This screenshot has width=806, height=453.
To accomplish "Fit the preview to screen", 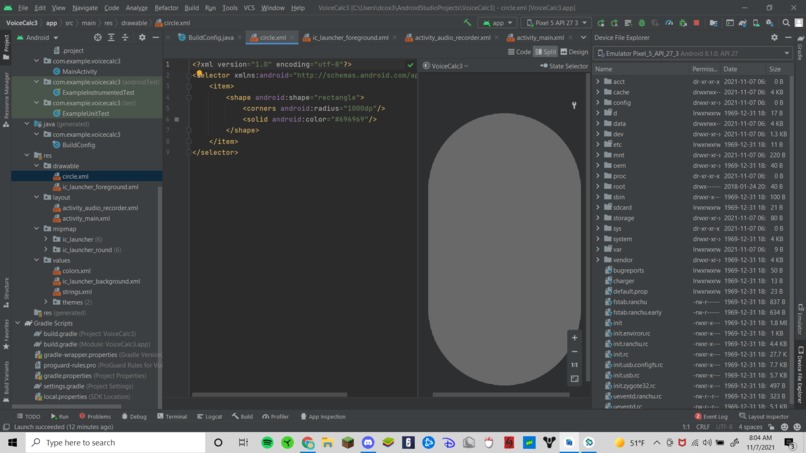I will click(574, 379).
